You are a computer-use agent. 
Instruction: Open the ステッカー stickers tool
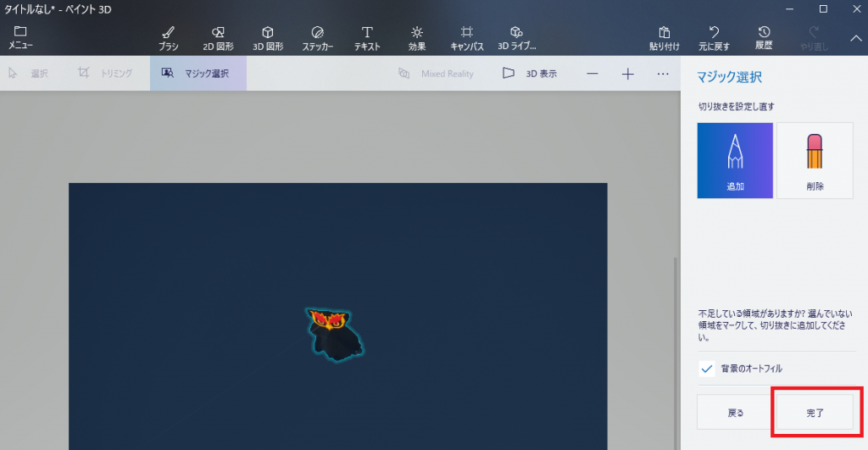click(x=317, y=38)
